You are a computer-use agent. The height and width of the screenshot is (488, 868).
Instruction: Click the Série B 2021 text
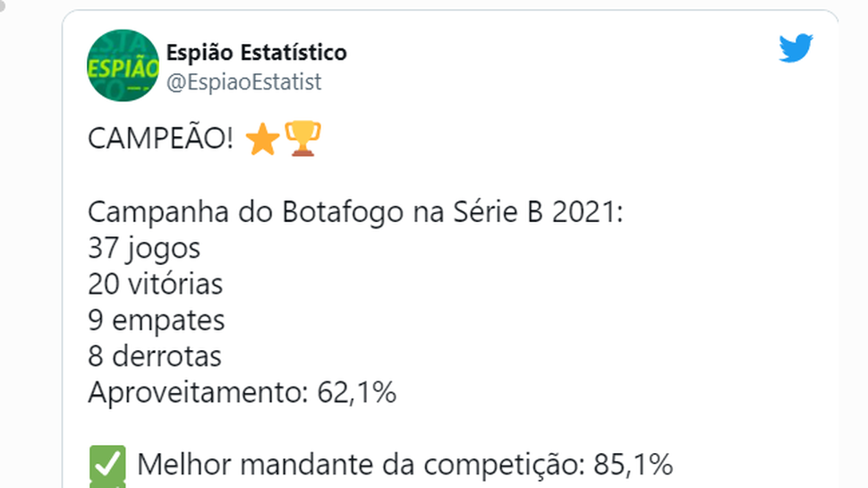pos(538,211)
